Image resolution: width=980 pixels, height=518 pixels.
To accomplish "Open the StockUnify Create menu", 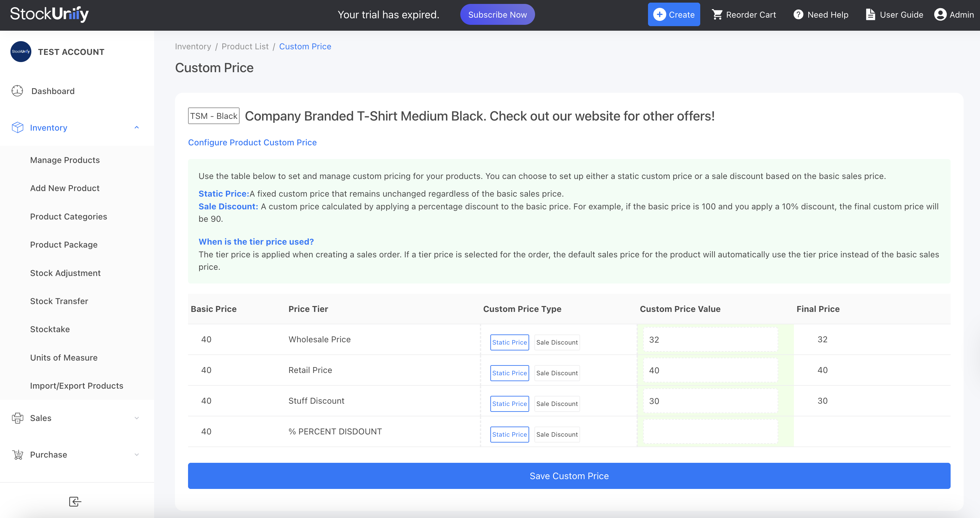I will click(x=673, y=14).
